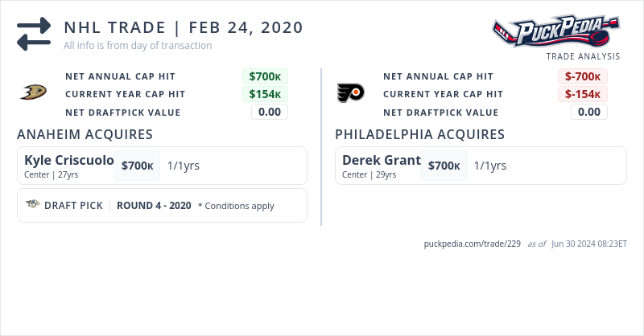The width and height of the screenshot is (644, 336).
Task: Click Anaheim's green $154K current year value
Action: [x=265, y=94]
